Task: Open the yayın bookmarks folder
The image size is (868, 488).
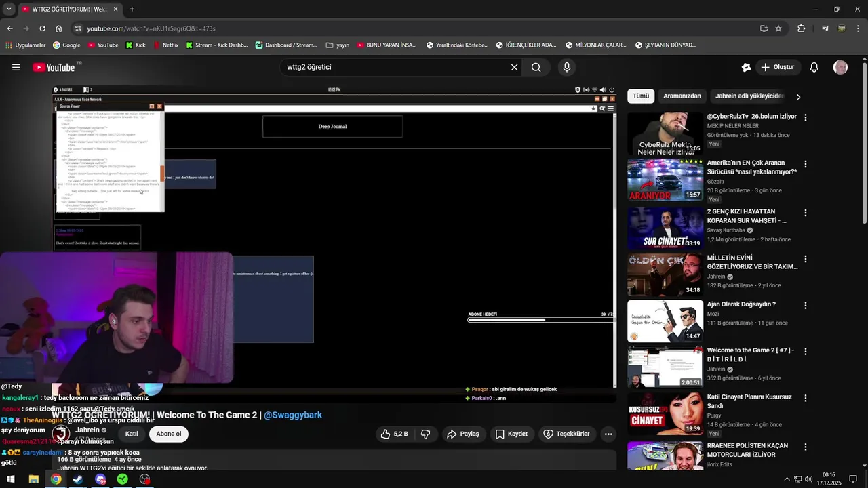Action: pyautogui.click(x=337, y=45)
